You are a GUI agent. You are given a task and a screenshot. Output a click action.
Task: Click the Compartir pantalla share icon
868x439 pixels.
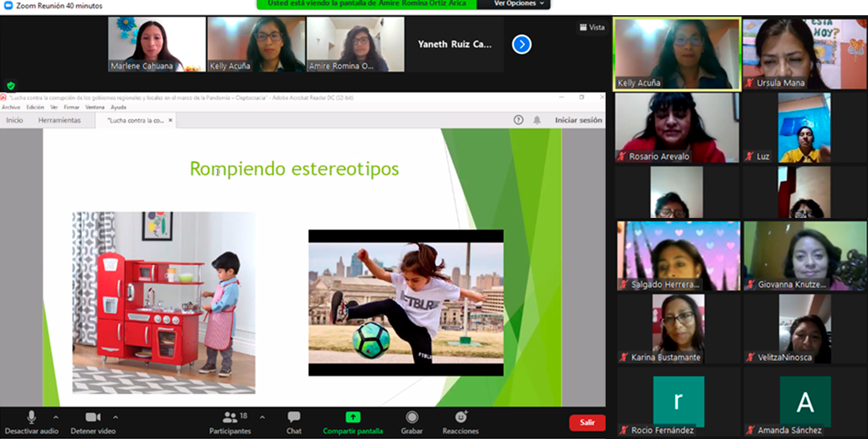(353, 417)
